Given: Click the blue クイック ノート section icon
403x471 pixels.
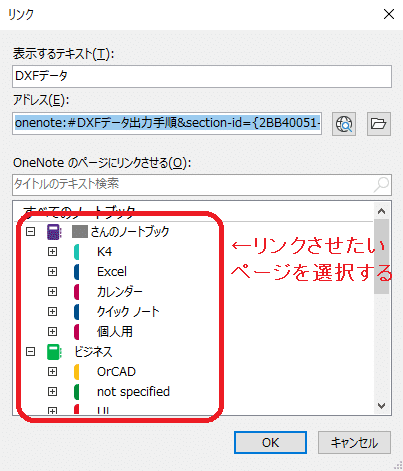Looking at the screenshot, I should [x=77, y=312].
